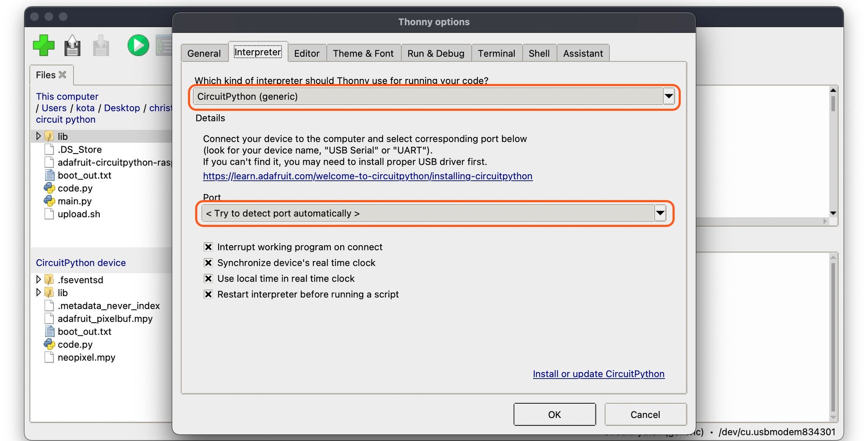Click the main.py python file icon
This screenshot has width=868, height=441.
pyautogui.click(x=49, y=201)
